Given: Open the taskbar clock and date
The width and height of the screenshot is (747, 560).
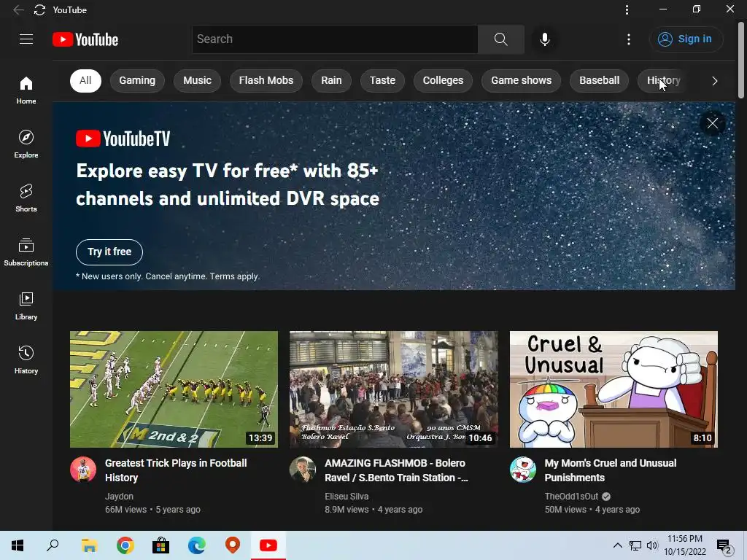Looking at the screenshot, I should click(x=684, y=545).
